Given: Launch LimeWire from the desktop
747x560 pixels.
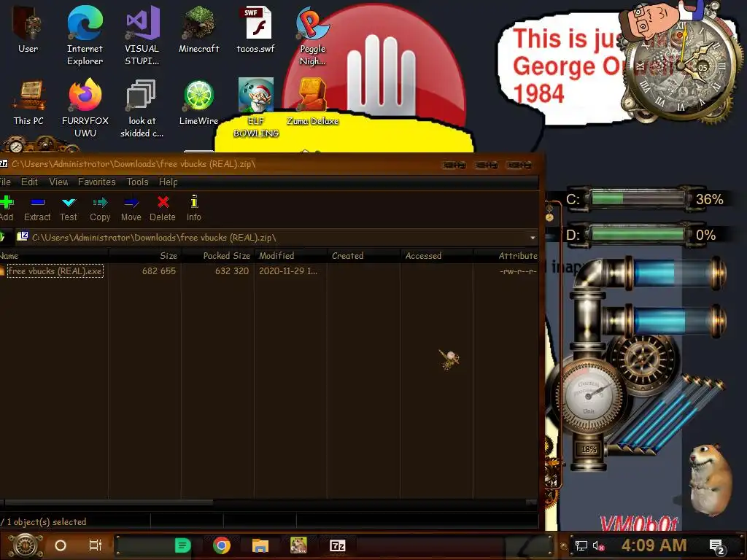Looking at the screenshot, I should (198, 102).
